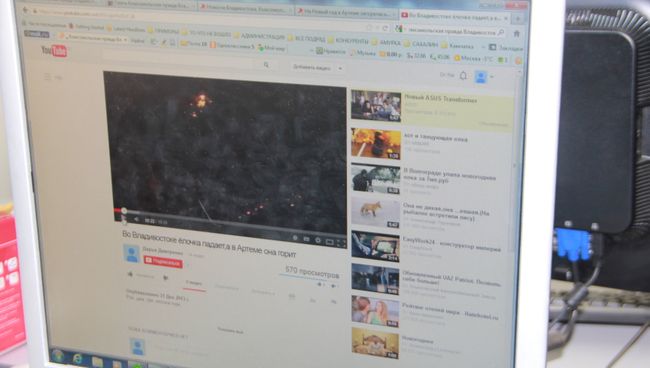Click the subtitles icon in player
650x368 pixels.
(307, 239)
